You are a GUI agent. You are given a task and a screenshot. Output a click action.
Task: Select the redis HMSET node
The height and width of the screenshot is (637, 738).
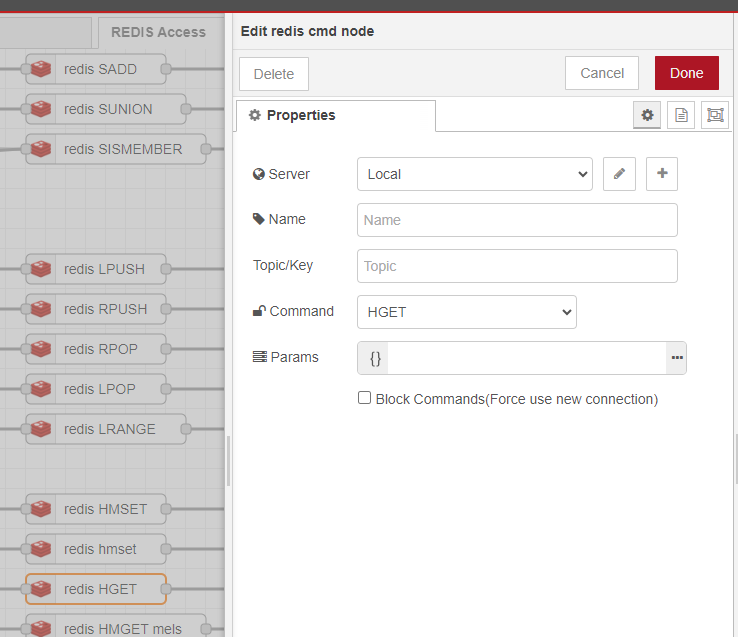[x=96, y=509]
